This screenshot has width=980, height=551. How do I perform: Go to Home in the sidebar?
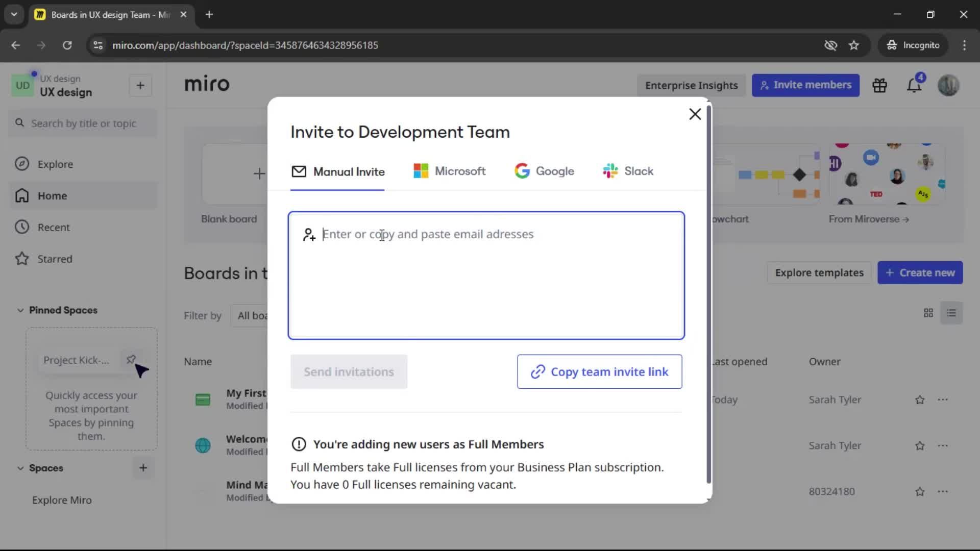[84, 196]
